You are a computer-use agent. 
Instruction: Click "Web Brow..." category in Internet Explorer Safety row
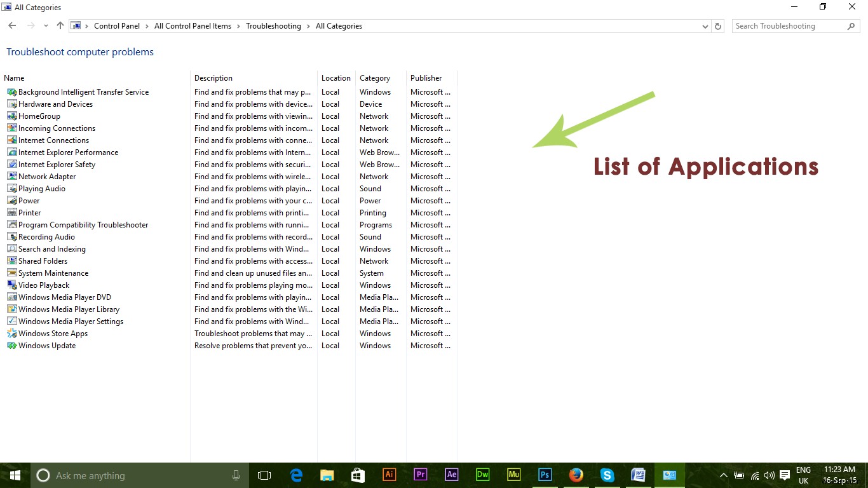point(380,165)
